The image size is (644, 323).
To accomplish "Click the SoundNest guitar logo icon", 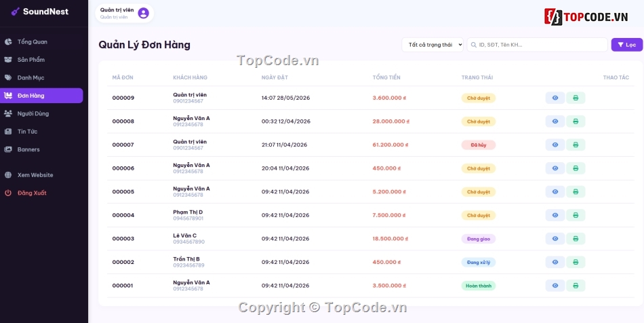I will coord(15,12).
